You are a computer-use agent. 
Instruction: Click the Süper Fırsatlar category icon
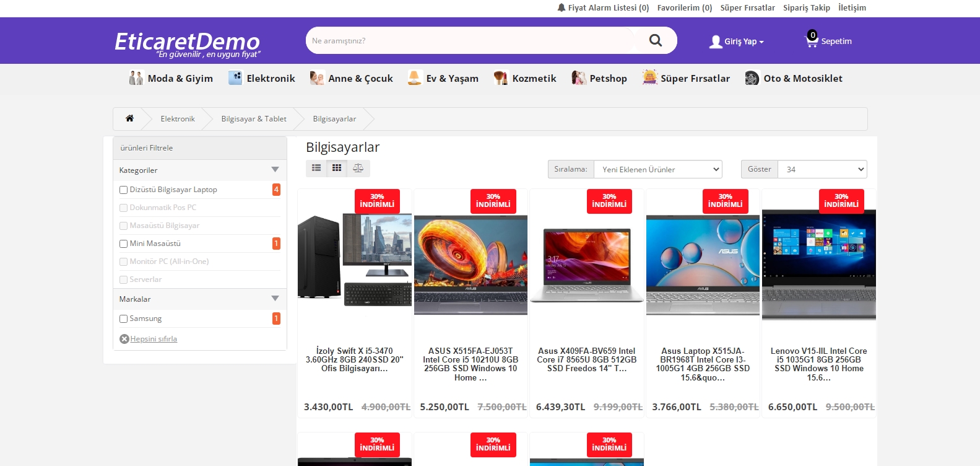[x=649, y=77]
